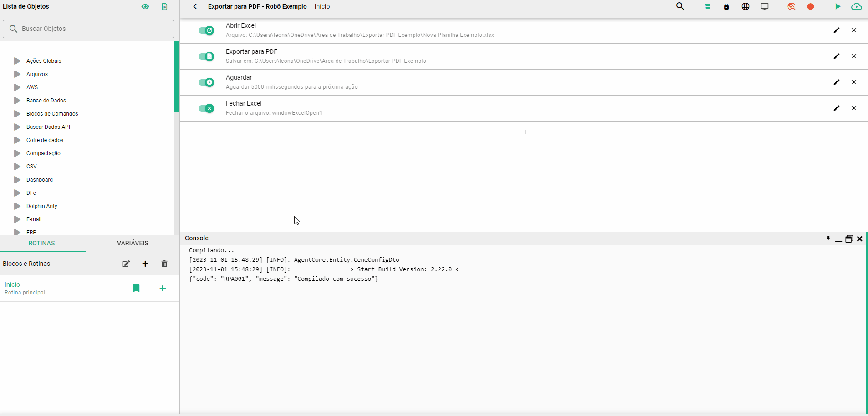
Task: Edit the Exportar para PDF step
Action: click(x=836, y=56)
